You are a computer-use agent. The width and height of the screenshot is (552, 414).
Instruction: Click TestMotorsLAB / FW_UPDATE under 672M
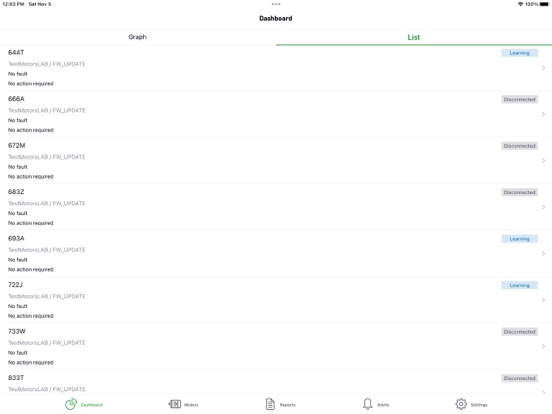coord(47,157)
